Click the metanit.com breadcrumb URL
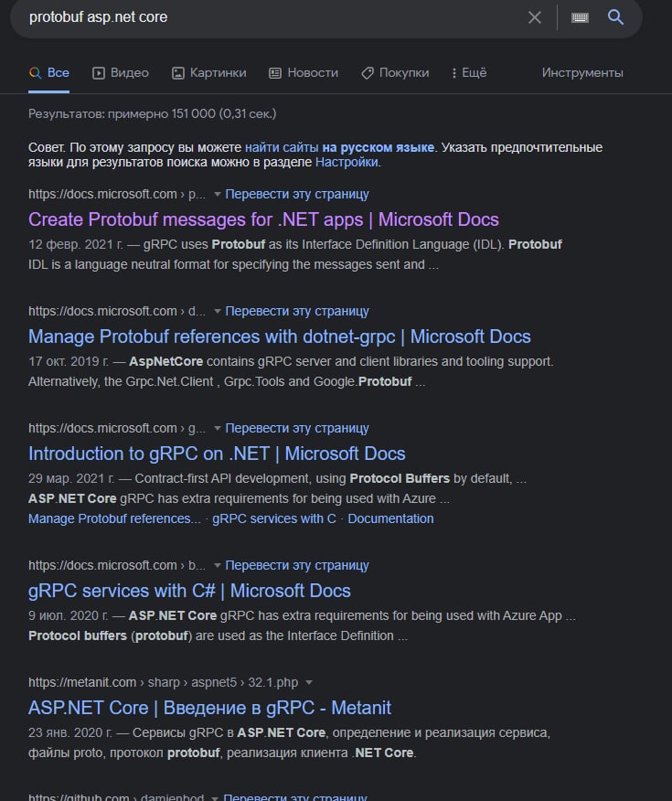Screen dimensions: 672x801 tap(163, 682)
